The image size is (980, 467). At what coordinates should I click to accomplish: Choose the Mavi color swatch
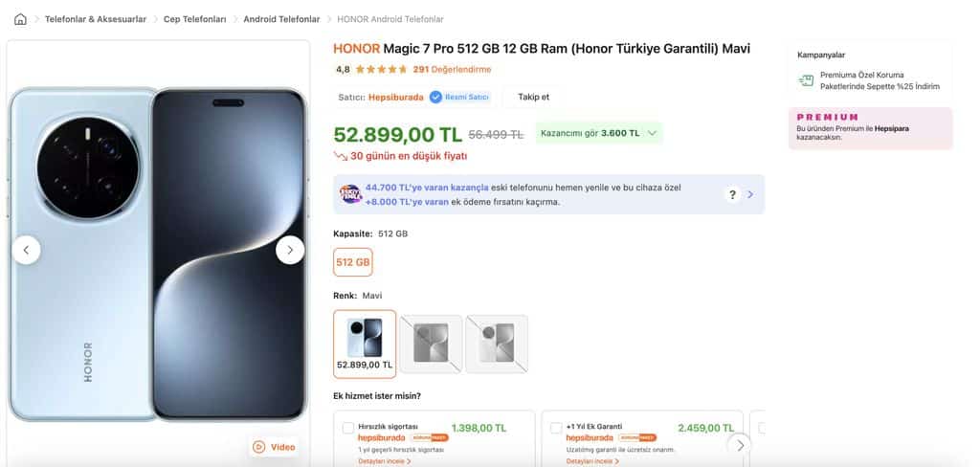coord(364,344)
